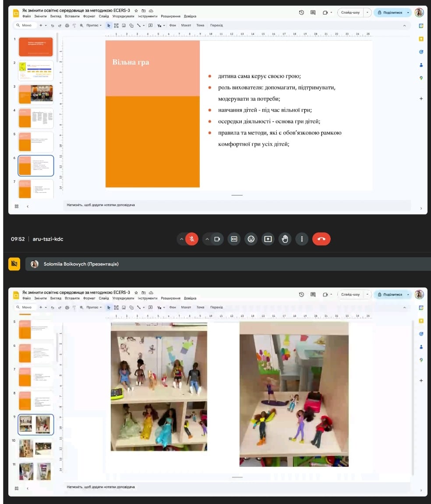Click speaker notes field in lower window
Screen dimensions: 431x504
point(237,487)
